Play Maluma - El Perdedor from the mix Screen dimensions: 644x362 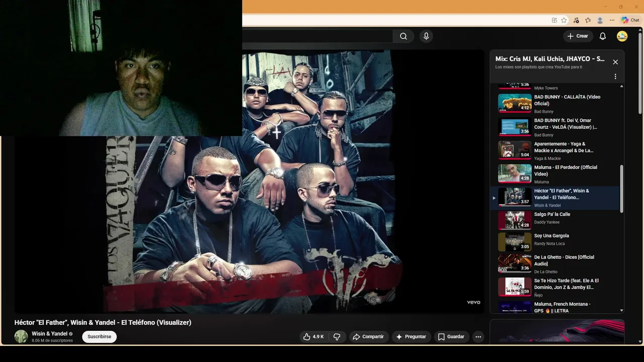(555, 174)
